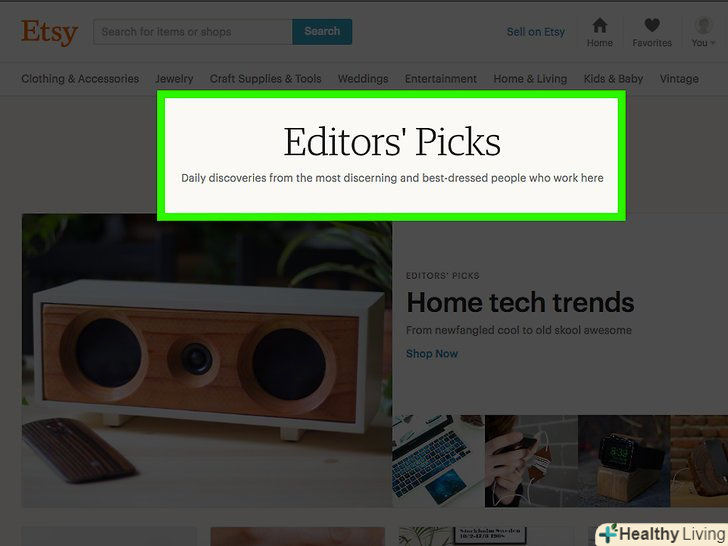Click the Shop Now link
728x546 pixels.
[x=432, y=354]
